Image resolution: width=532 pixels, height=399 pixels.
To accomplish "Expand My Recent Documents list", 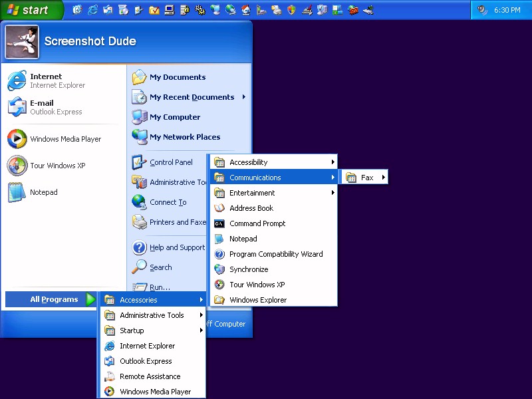I will click(x=192, y=97).
